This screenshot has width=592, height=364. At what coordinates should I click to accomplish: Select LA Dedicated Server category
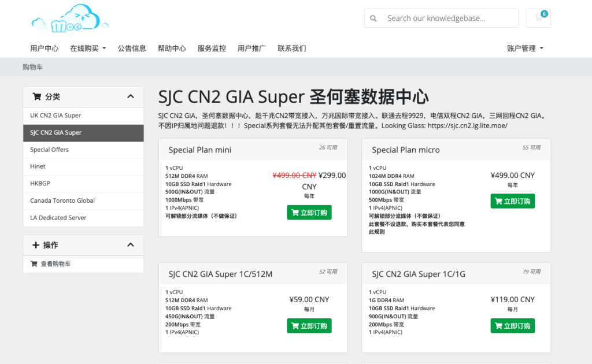pos(83,218)
